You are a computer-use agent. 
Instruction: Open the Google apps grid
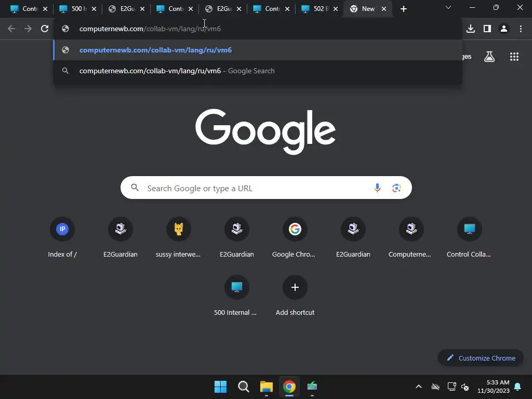coord(514,57)
